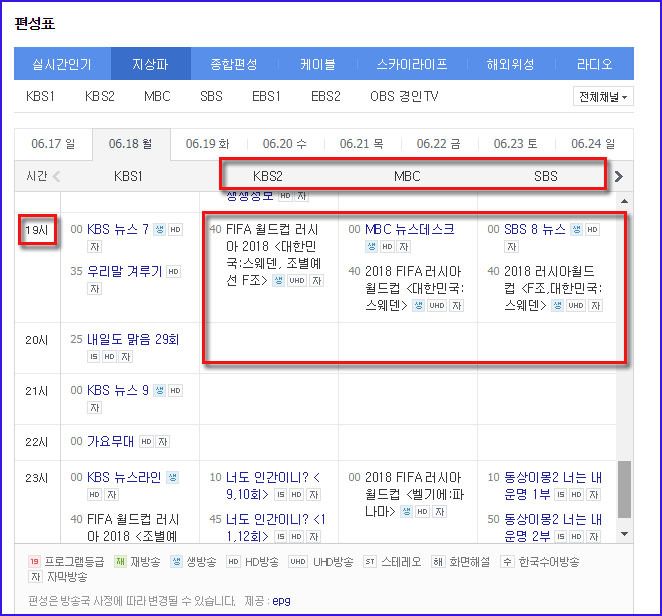662x616 pixels.
Task: Open the KBS 뉴스 9 program
Action: [x=118, y=390]
